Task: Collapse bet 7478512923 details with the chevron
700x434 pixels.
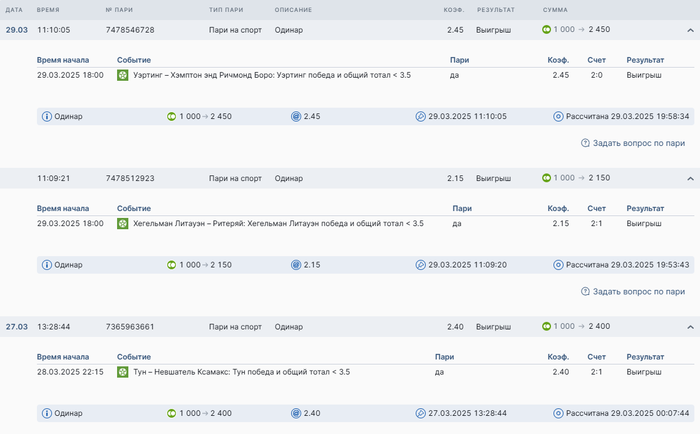Action: click(x=690, y=178)
